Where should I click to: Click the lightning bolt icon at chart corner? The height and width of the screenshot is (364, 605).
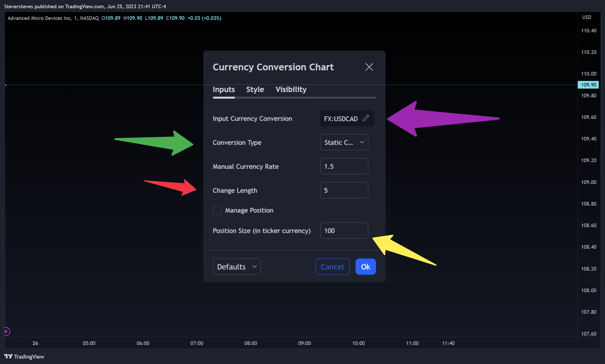coord(7,331)
